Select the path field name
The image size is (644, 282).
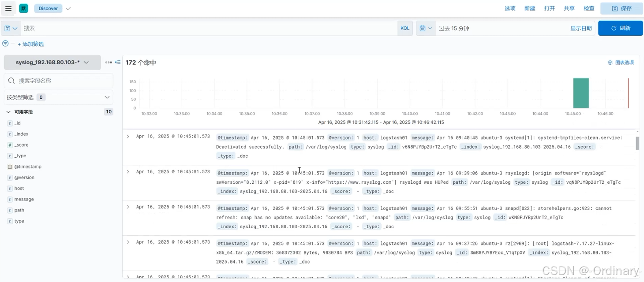click(x=19, y=210)
